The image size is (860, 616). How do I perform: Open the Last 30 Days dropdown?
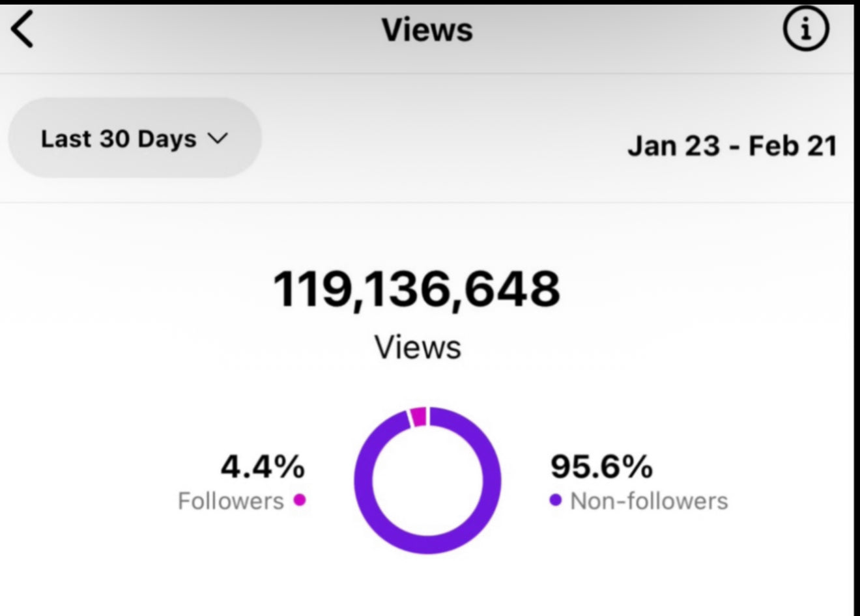tap(135, 138)
